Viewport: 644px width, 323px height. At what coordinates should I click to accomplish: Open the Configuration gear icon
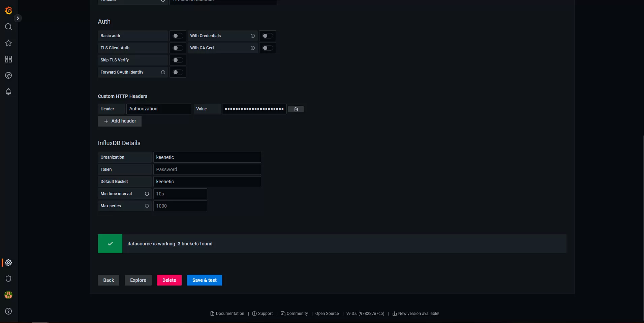coord(8,263)
